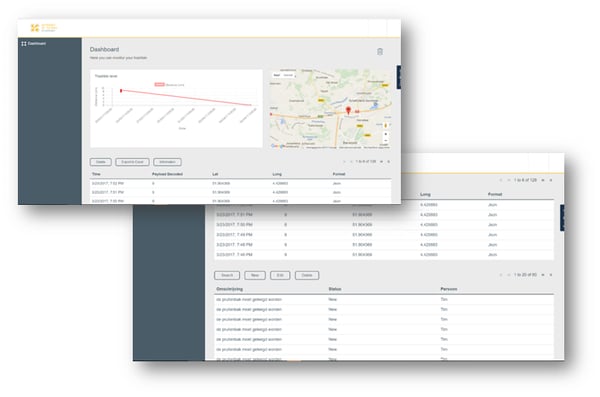Viewport: 600px width, 397px height.
Task: Toggle the red legend swatch on the chart
Action: (x=160, y=85)
